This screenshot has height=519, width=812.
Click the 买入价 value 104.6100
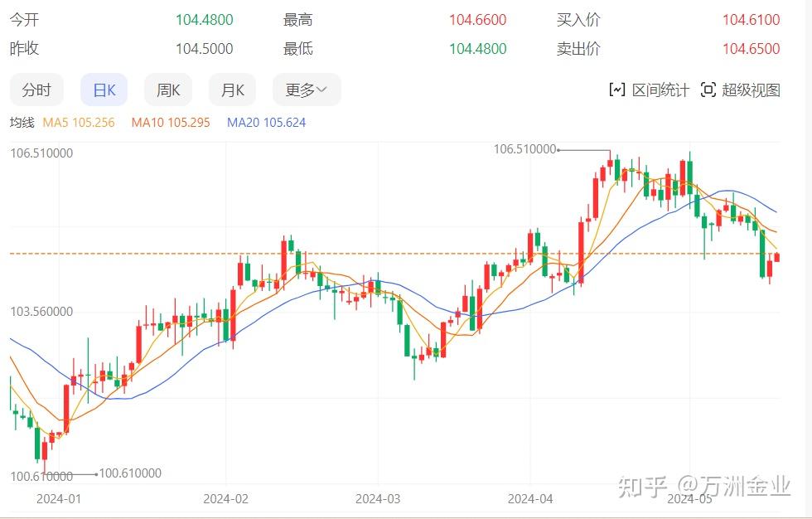pyautogui.click(x=751, y=20)
